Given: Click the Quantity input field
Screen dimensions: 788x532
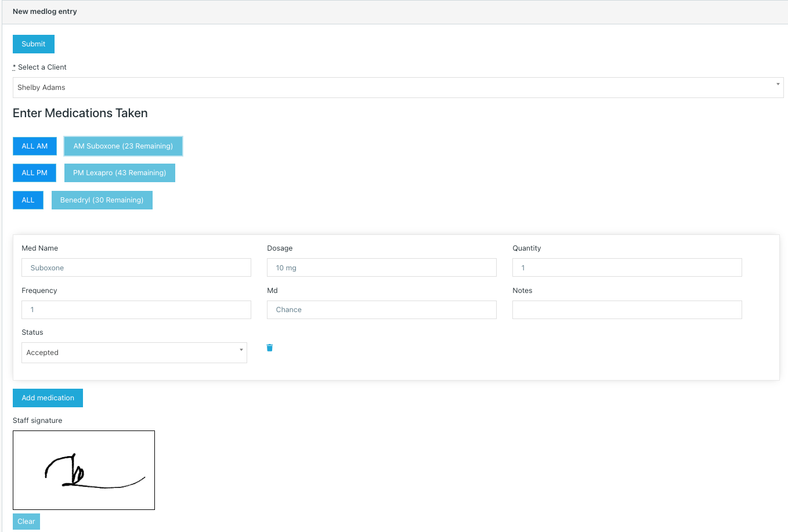Looking at the screenshot, I should [627, 267].
